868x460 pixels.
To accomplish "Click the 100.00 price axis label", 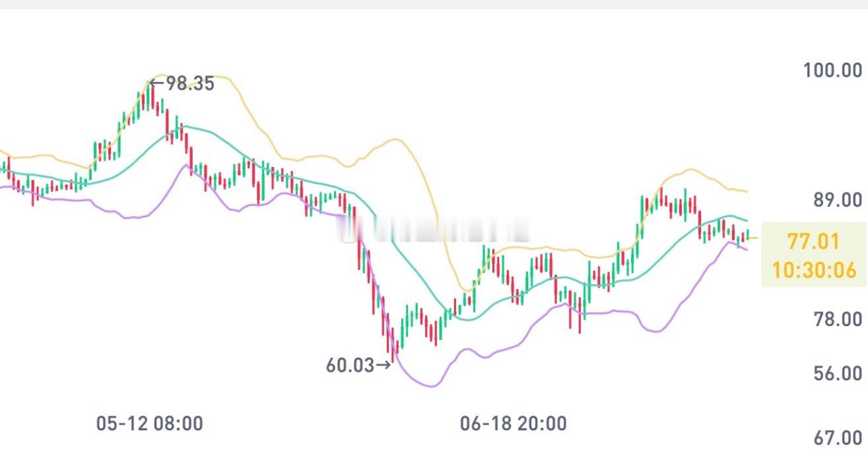I will click(x=833, y=70).
